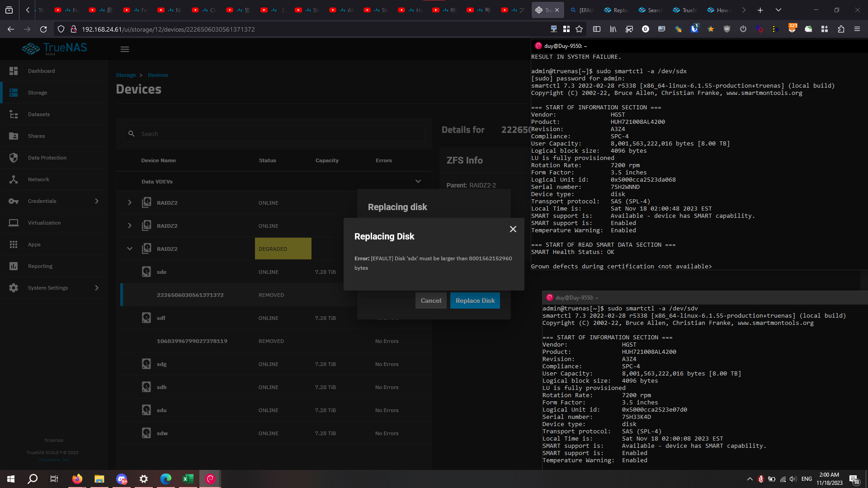Click the sdu disk icon

[x=146, y=410]
